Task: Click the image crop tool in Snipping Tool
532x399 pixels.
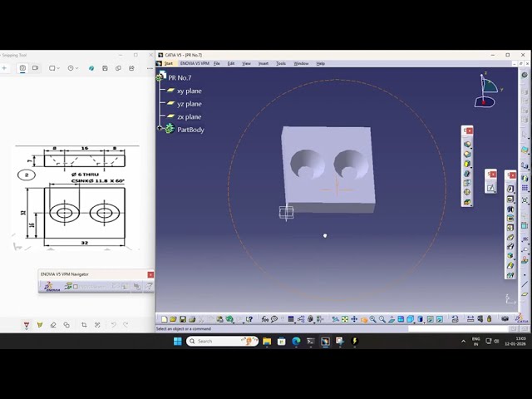Action: tap(84, 325)
